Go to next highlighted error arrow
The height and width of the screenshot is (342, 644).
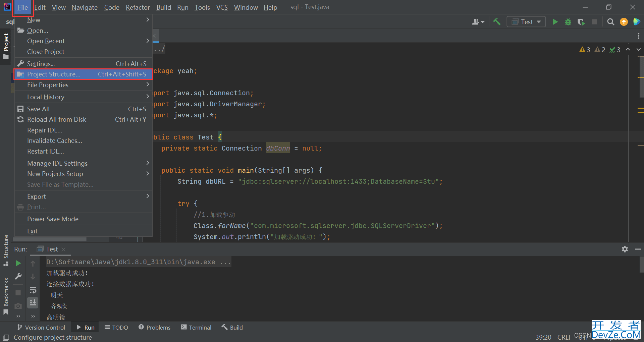tap(639, 49)
